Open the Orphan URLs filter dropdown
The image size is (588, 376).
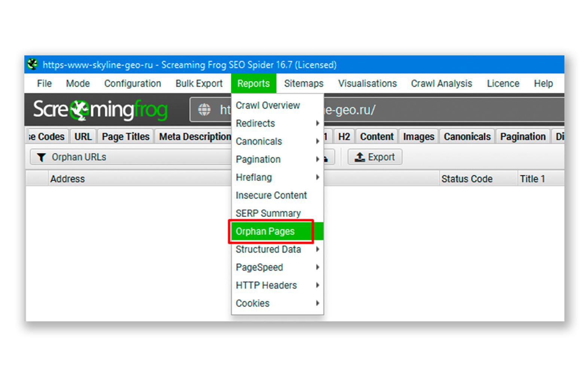click(x=131, y=157)
